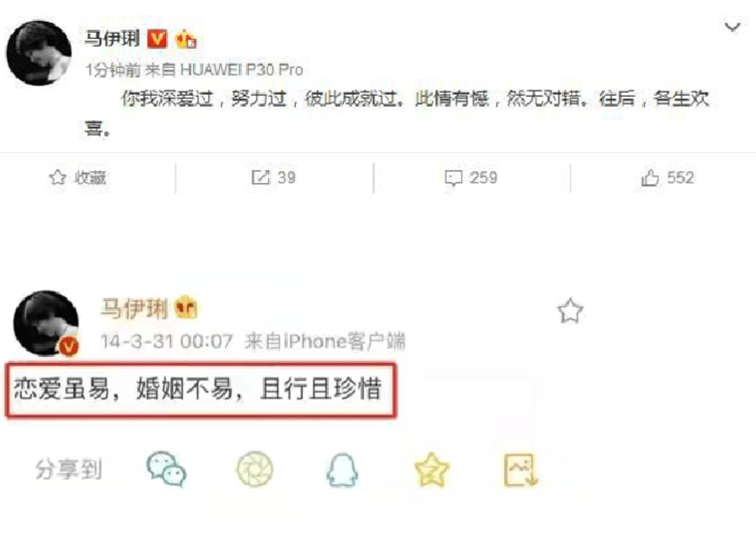Favorite the post via the 收藏 star
The width and height of the screenshot is (756, 535).
78,178
